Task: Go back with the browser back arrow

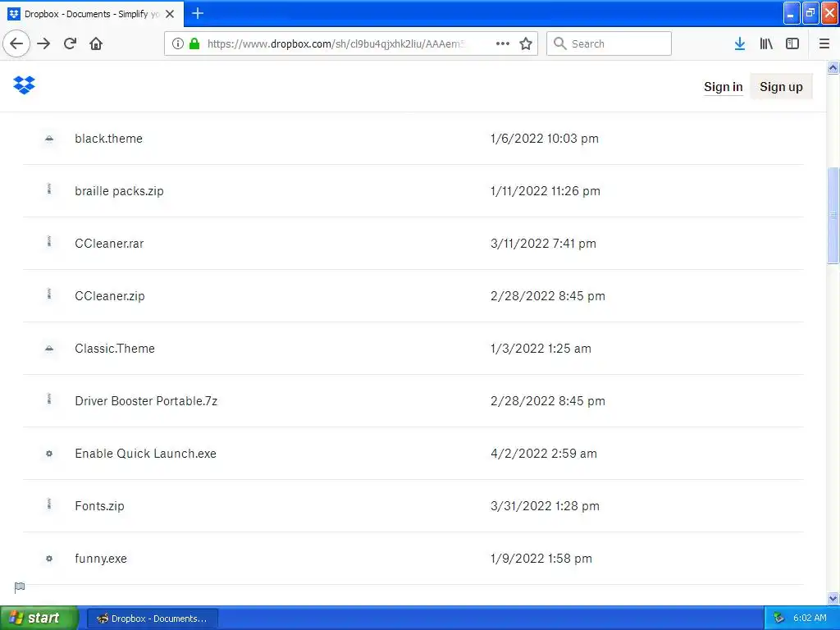Action: pyautogui.click(x=16, y=43)
